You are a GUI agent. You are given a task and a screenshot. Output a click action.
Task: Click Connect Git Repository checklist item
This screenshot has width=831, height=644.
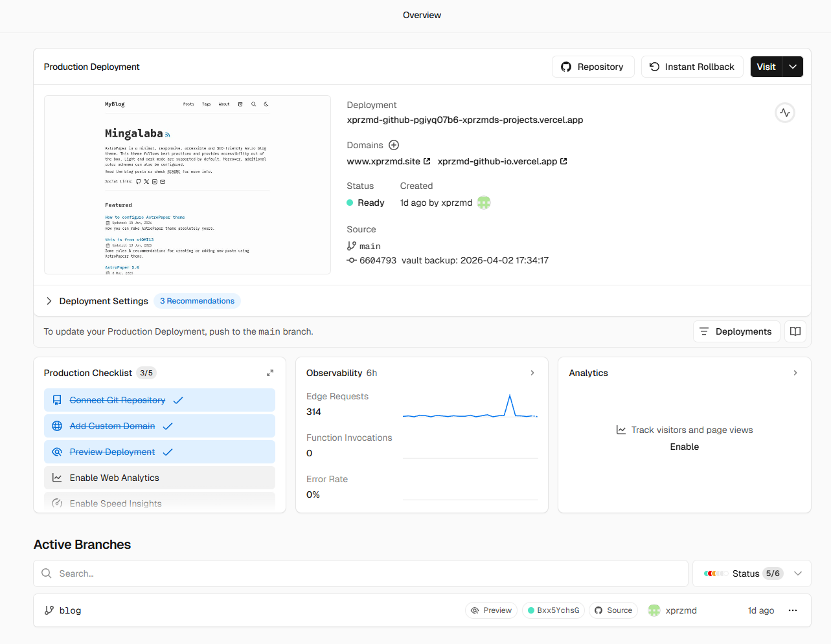(x=159, y=400)
